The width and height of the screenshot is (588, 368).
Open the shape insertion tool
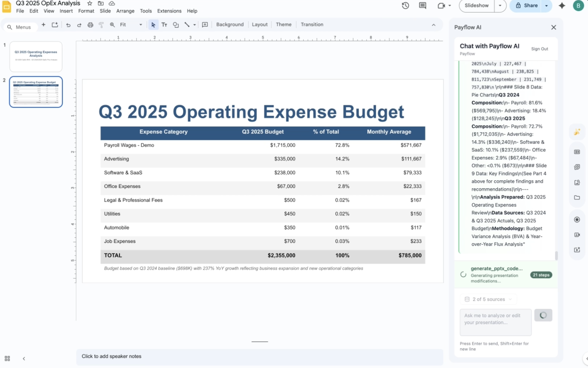click(176, 25)
